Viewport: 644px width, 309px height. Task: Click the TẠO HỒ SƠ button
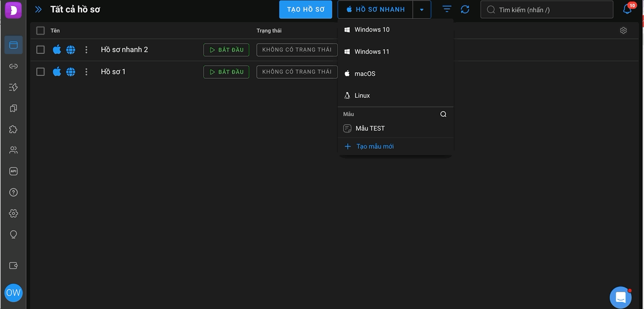[306, 10]
